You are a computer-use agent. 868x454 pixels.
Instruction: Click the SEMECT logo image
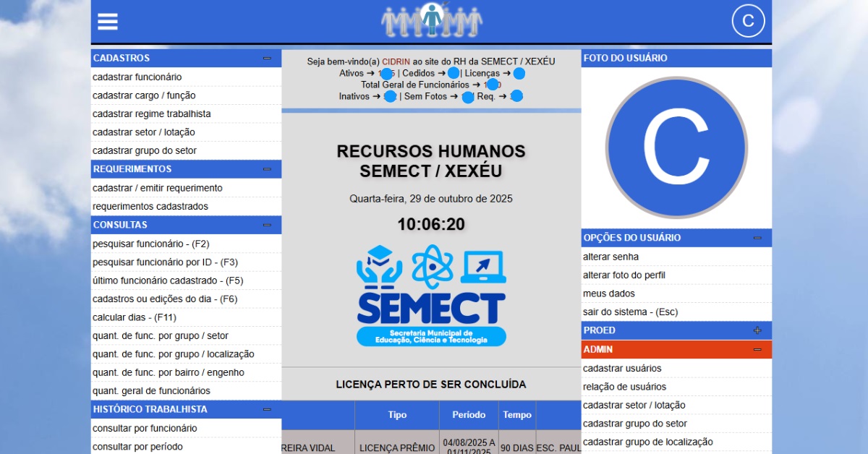pyautogui.click(x=431, y=295)
